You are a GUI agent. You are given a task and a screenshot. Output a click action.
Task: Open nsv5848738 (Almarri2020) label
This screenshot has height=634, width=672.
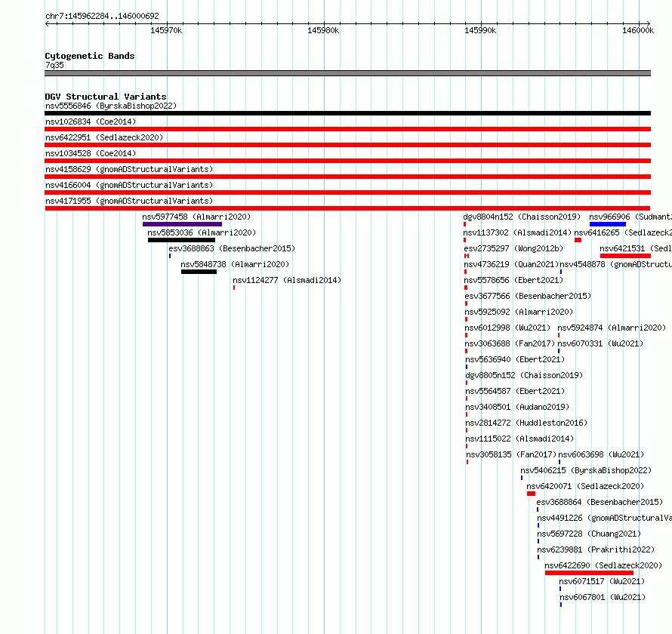pyautogui.click(x=235, y=264)
